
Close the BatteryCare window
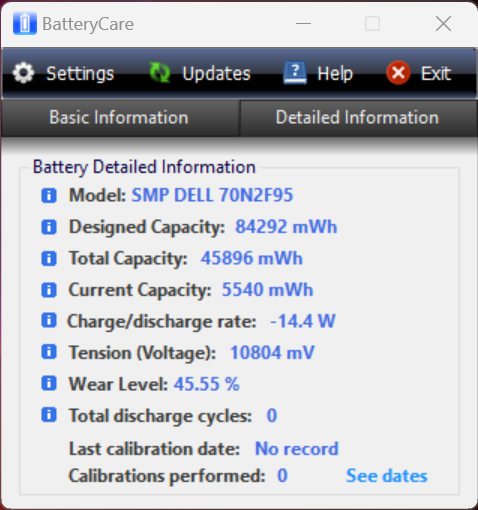click(443, 24)
